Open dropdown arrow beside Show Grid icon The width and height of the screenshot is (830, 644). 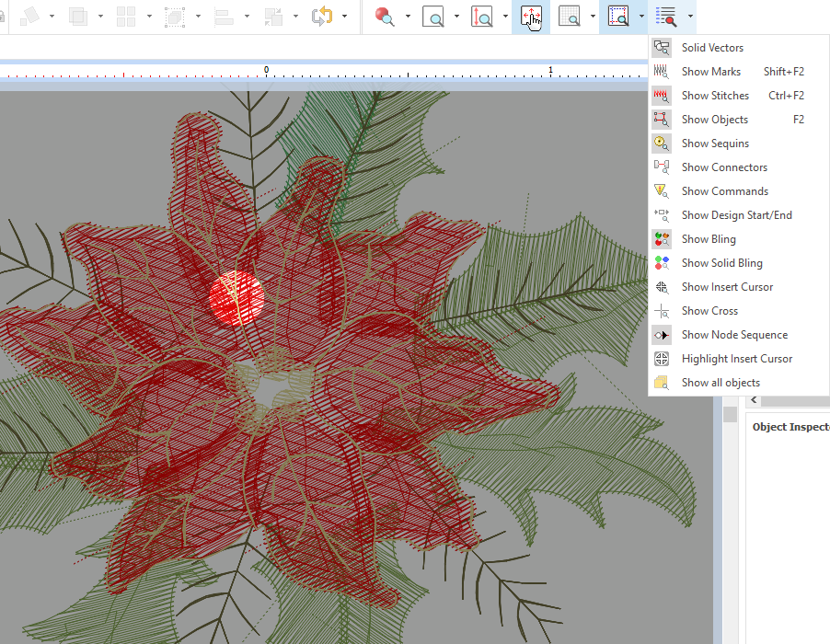tap(593, 17)
